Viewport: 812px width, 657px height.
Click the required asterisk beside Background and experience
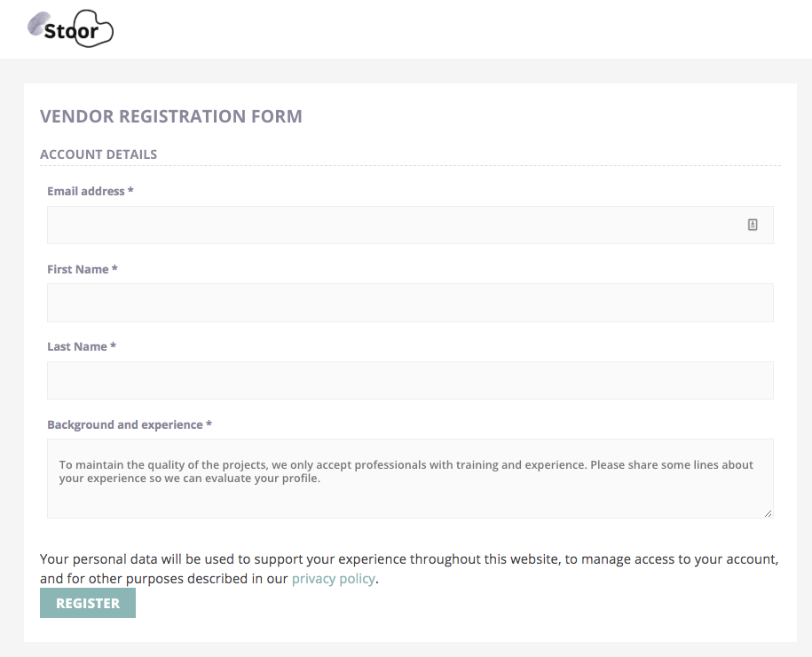tap(209, 423)
